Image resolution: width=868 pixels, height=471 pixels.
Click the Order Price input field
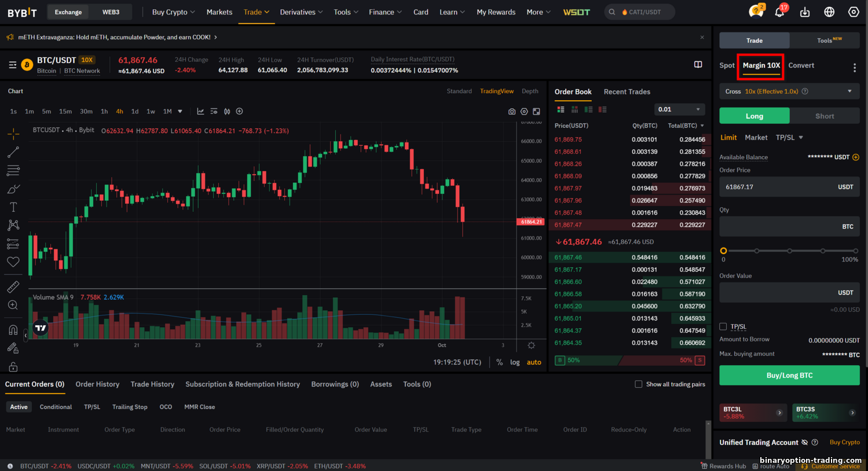pyautogui.click(x=789, y=187)
